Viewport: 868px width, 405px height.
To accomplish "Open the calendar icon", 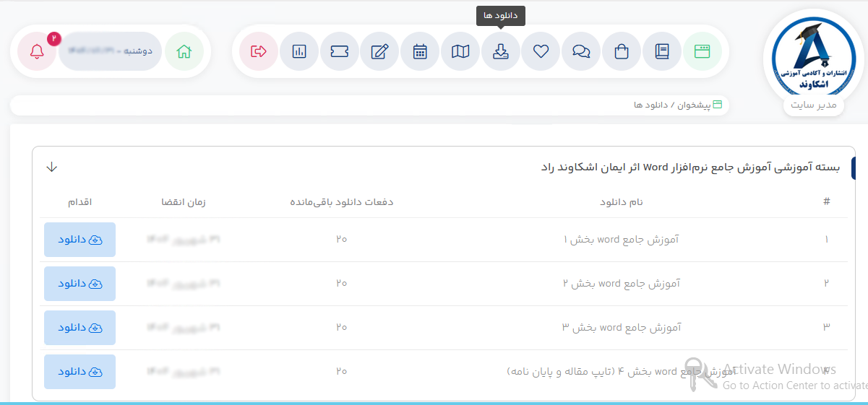I will point(420,51).
